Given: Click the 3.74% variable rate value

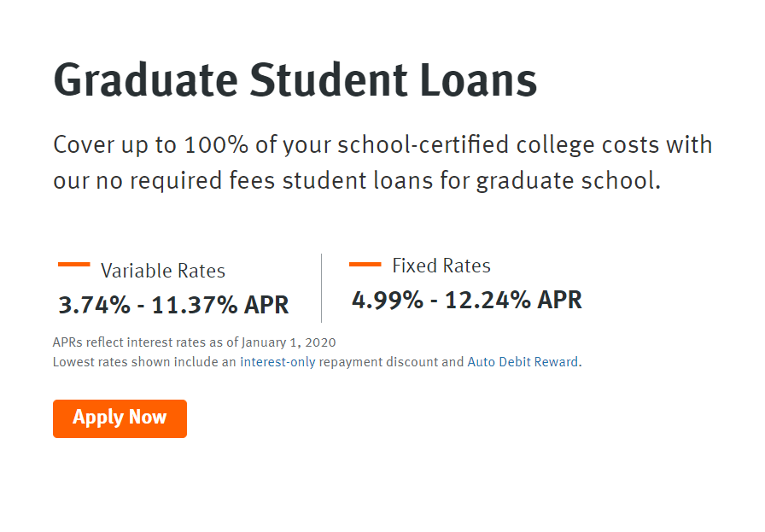Looking at the screenshot, I should point(93,305).
